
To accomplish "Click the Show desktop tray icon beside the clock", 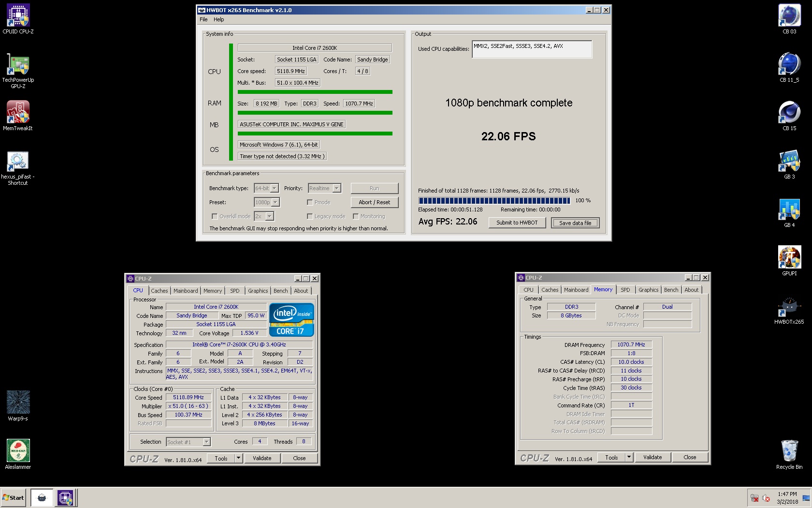I will click(x=806, y=498).
